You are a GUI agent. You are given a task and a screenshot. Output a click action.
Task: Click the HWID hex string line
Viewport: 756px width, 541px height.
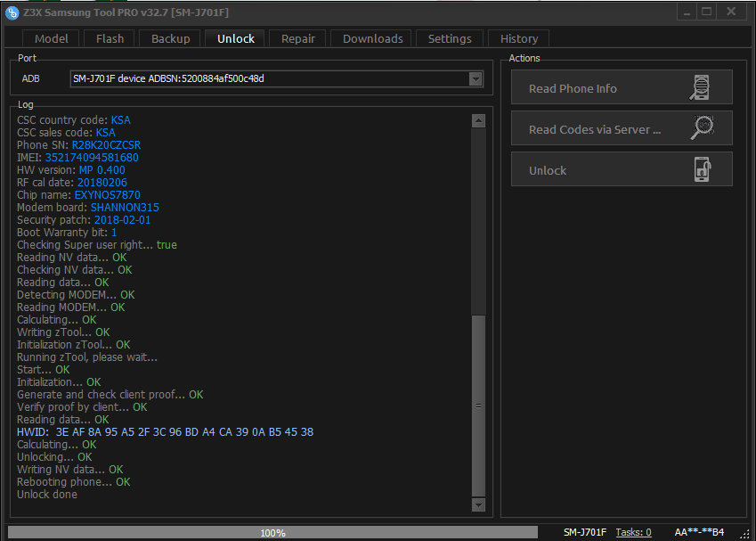click(165, 432)
